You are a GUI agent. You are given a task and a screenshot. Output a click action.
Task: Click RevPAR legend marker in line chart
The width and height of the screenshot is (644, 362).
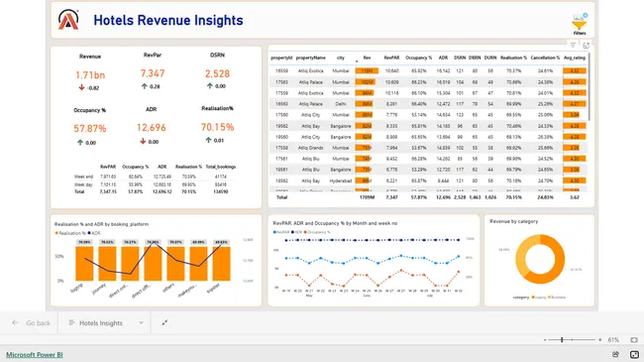click(274, 232)
